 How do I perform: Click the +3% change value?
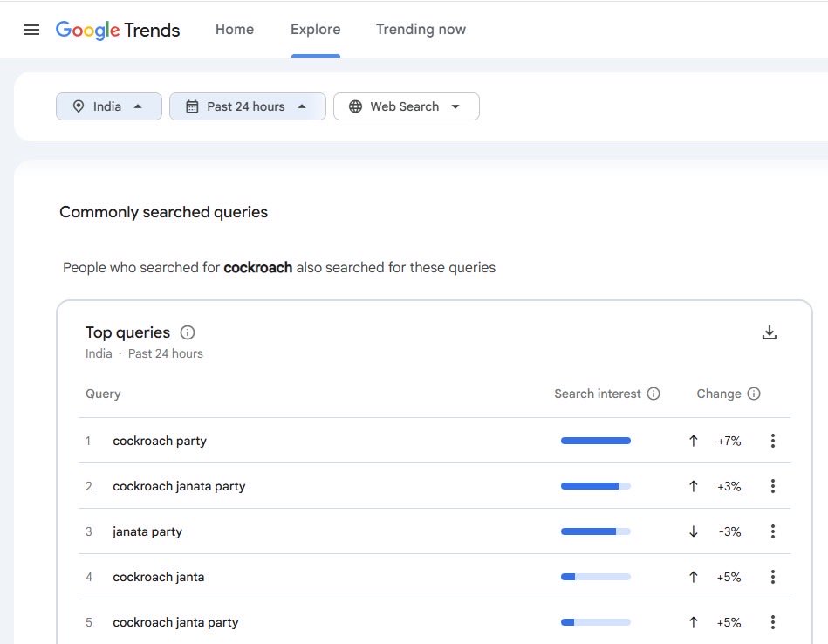pyautogui.click(x=729, y=486)
